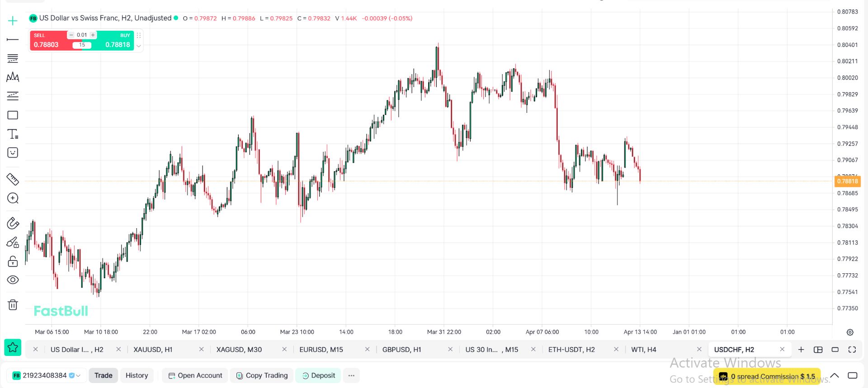
Task: Open the History tab
Action: 137,375
